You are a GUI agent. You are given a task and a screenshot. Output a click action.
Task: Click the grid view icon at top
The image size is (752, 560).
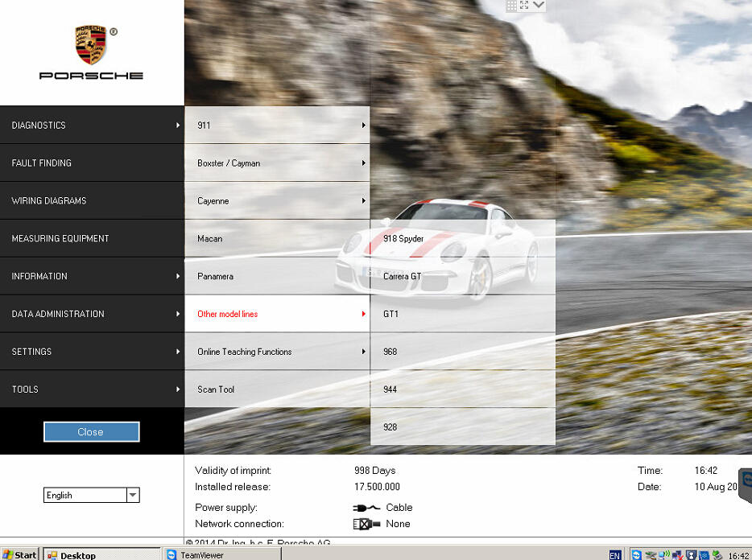tap(511, 5)
